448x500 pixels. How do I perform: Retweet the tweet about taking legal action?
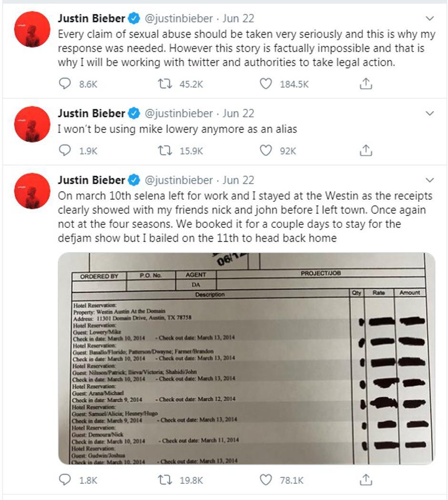coord(164,84)
